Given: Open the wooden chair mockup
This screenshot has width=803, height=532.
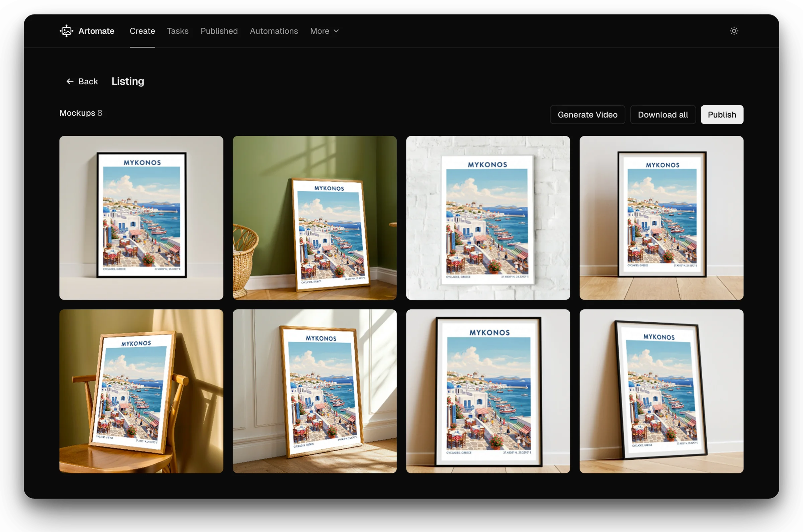Looking at the screenshot, I should (141, 391).
